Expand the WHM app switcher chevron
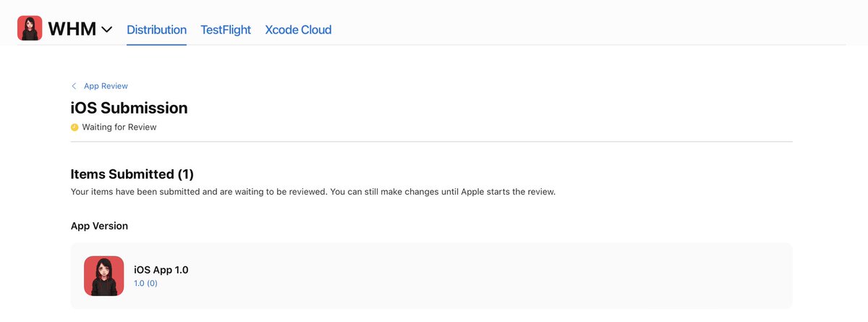This screenshot has height=322, width=868. (107, 30)
